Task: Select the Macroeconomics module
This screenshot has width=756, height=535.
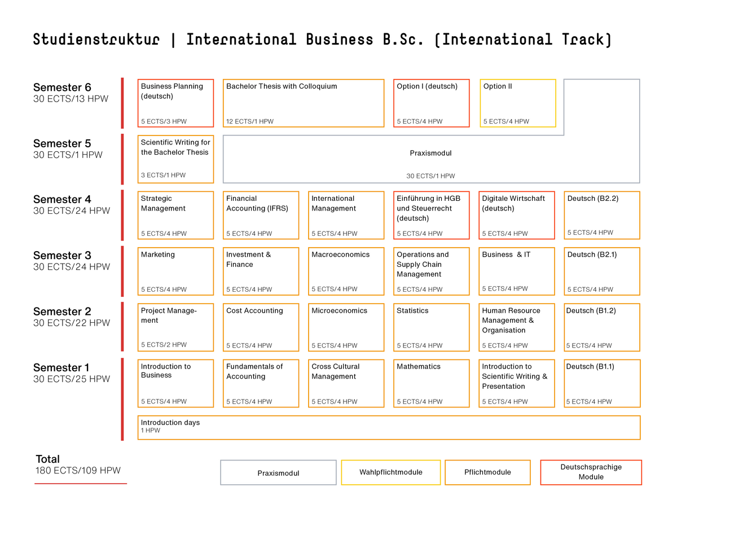Action: tap(346, 271)
